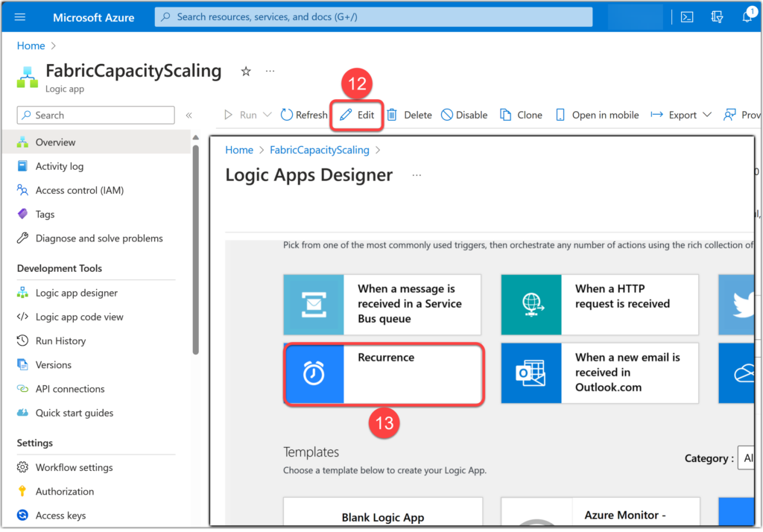Click Microsoft Azure portal title
This screenshot has width=763, height=532.
point(93,18)
